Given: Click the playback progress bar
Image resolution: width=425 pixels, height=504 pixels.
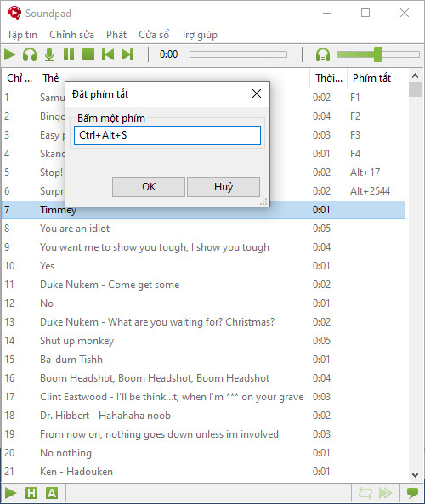Looking at the screenshot, I should click(x=238, y=54).
